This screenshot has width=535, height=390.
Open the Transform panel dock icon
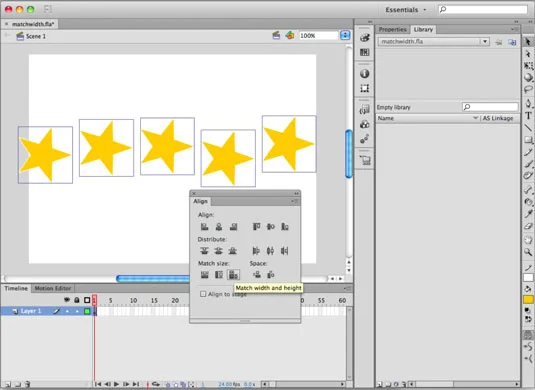coord(364,89)
